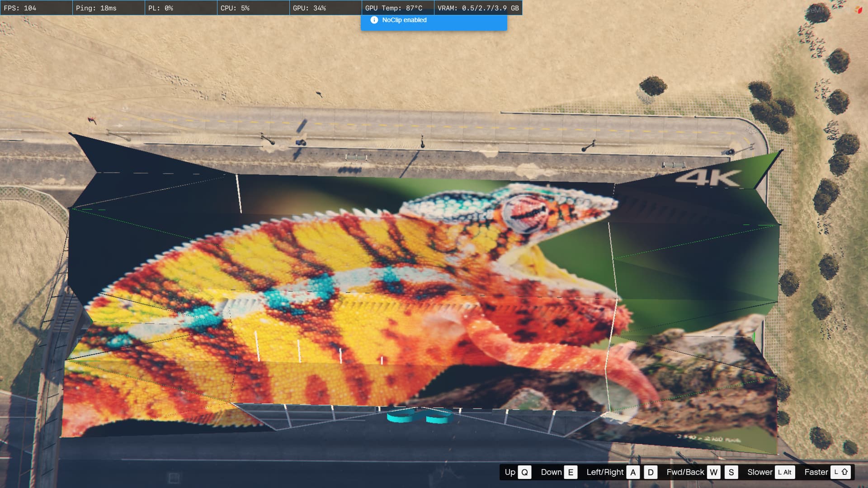Click the VRAM usage readout
Screen dimensions: 868x488
point(478,8)
